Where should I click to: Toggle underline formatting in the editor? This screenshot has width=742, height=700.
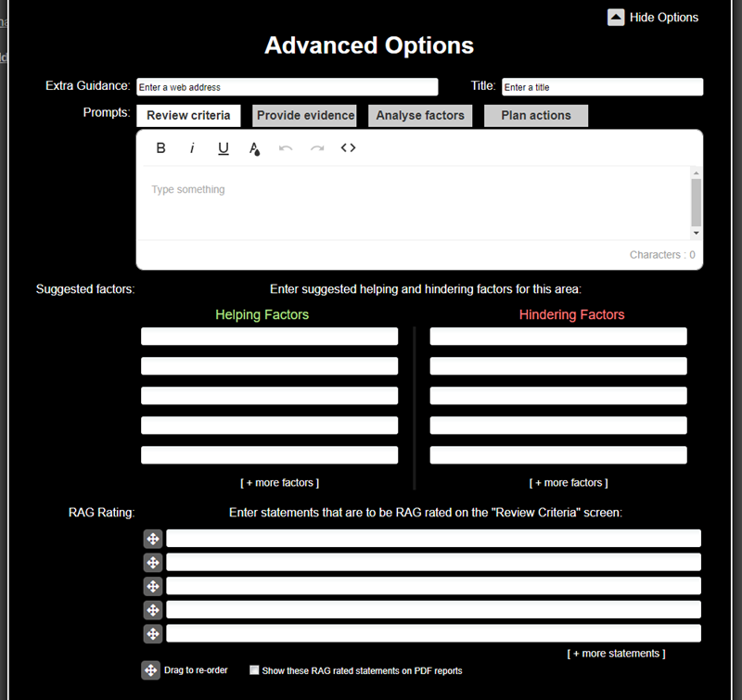223,148
